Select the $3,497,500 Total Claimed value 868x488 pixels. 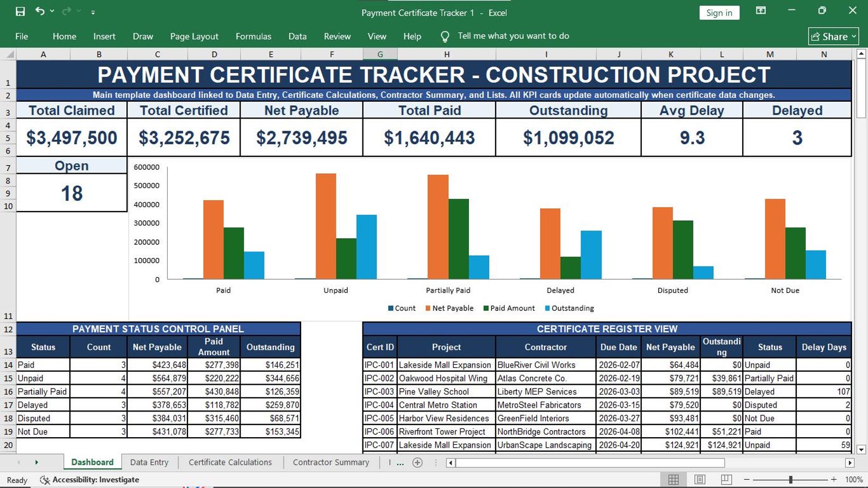pyautogui.click(x=72, y=138)
